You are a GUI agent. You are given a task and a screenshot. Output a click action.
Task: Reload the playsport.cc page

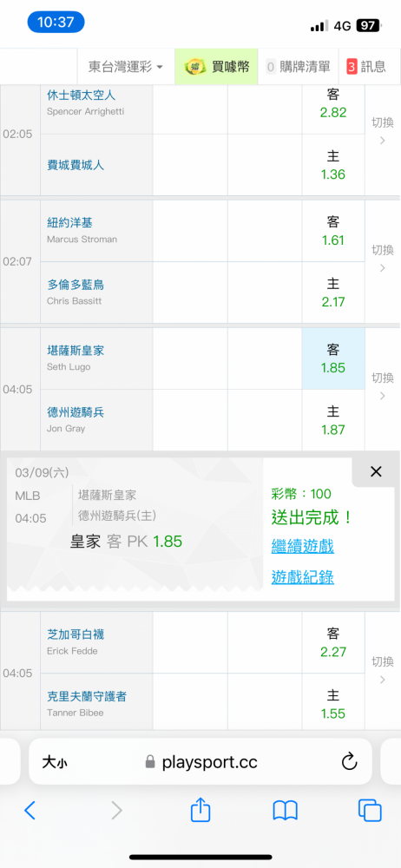click(x=349, y=762)
